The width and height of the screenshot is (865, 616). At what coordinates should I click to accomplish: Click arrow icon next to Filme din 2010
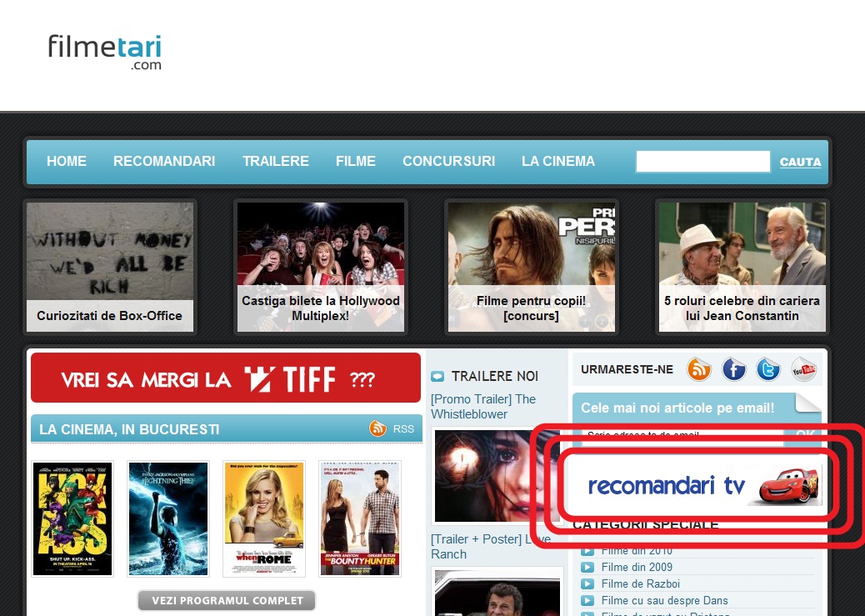pyautogui.click(x=587, y=551)
